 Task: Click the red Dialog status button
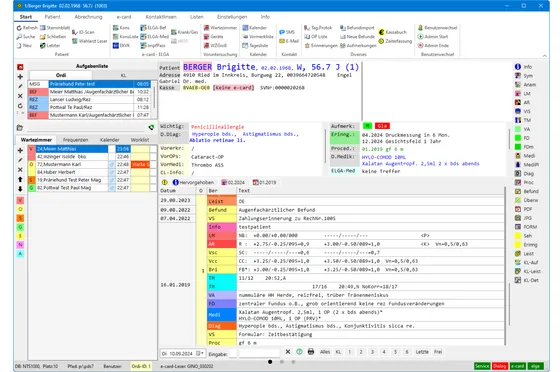pos(500,366)
